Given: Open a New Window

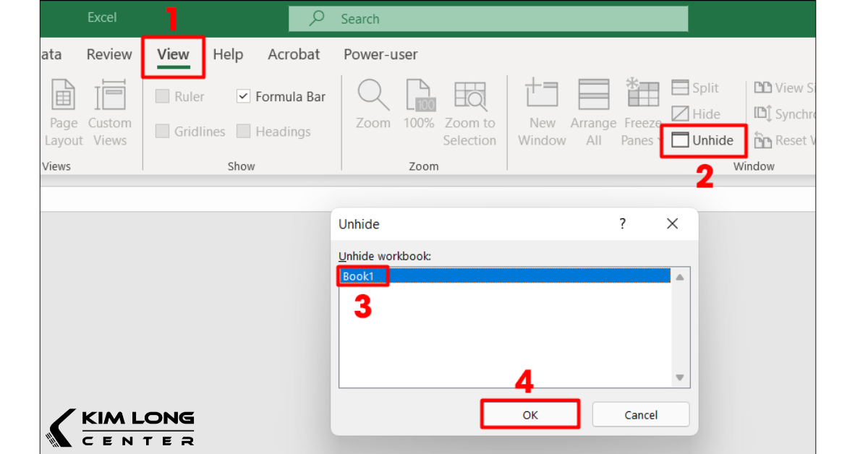Looking at the screenshot, I should click(542, 112).
